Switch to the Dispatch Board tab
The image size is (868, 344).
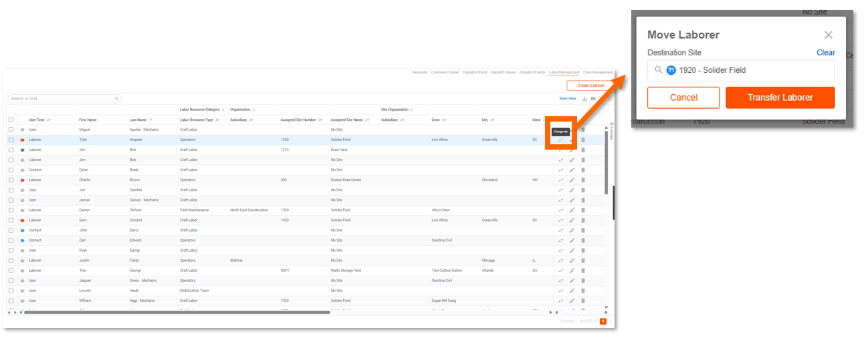pyautogui.click(x=474, y=72)
